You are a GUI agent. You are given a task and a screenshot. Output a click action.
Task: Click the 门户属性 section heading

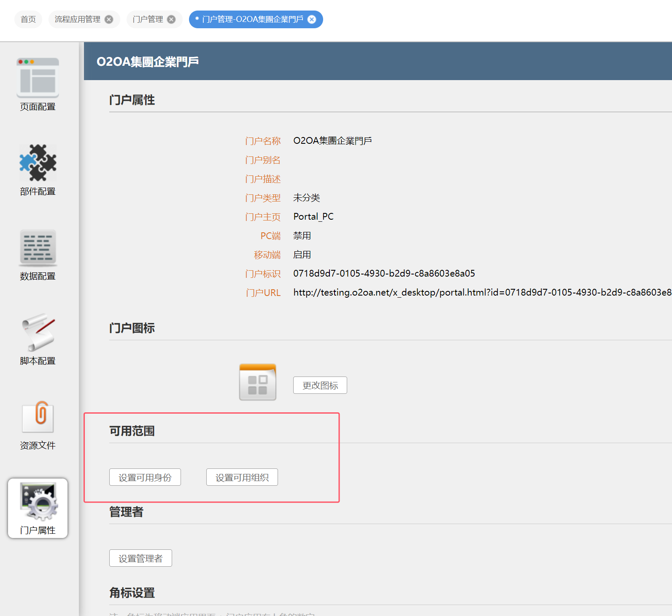point(132,100)
